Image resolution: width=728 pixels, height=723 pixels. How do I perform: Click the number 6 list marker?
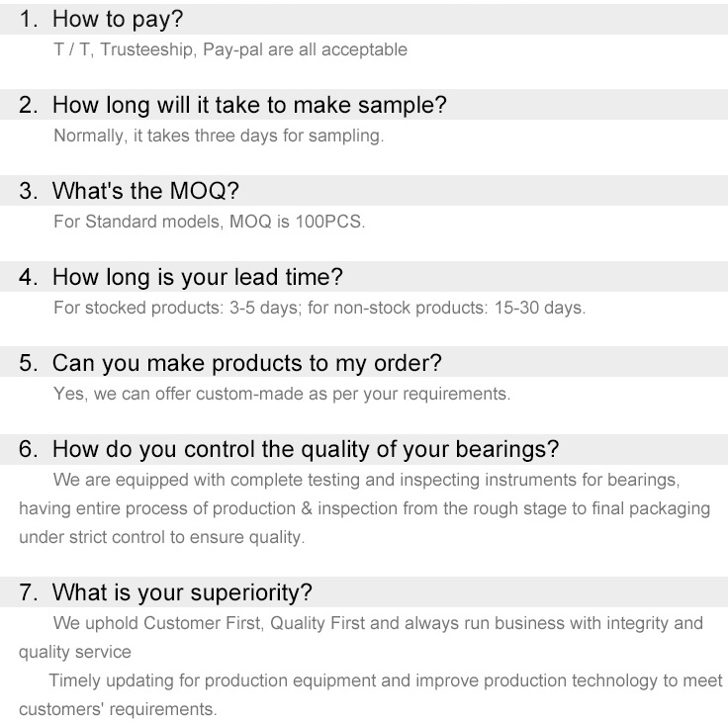(x=28, y=449)
